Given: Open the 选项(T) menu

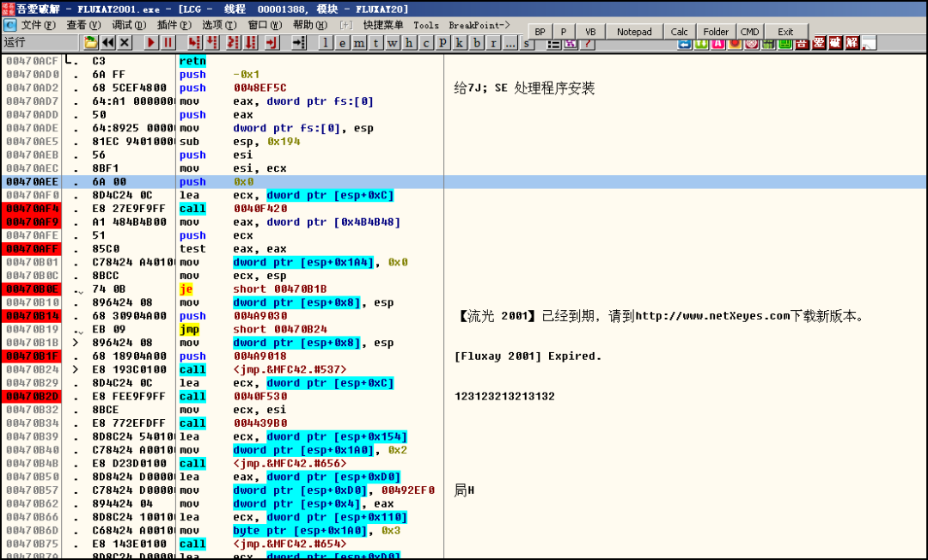Looking at the screenshot, I should (x=219, y=25).
